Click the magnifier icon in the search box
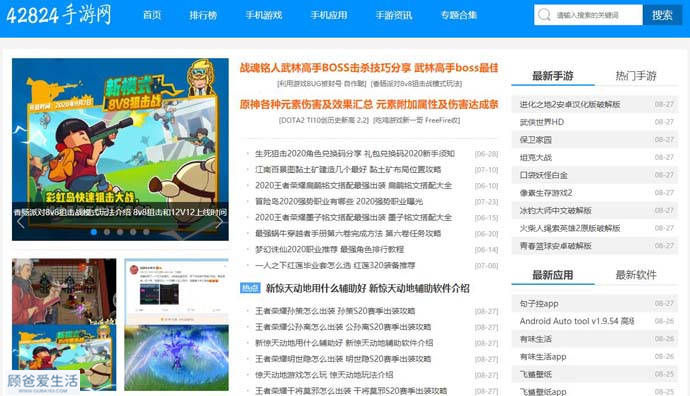The image size is (690, 396). [544, 15]
